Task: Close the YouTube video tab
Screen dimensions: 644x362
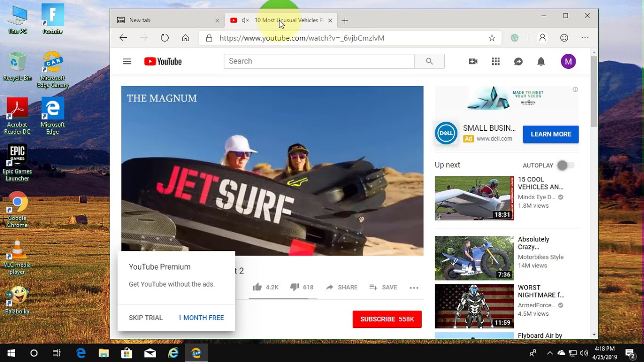Action: tap(330, 21)
